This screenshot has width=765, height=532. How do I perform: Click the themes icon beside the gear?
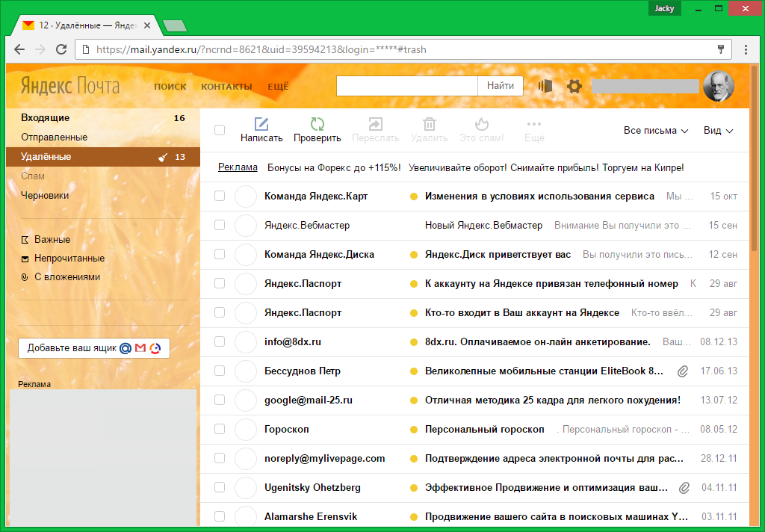coord(545,86)
